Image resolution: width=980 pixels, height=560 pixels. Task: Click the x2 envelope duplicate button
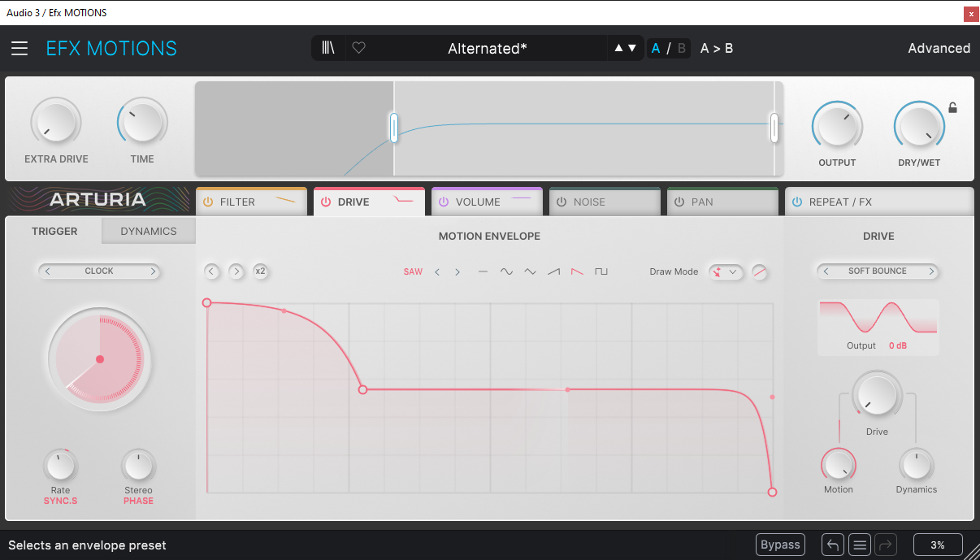pos(260,271)
